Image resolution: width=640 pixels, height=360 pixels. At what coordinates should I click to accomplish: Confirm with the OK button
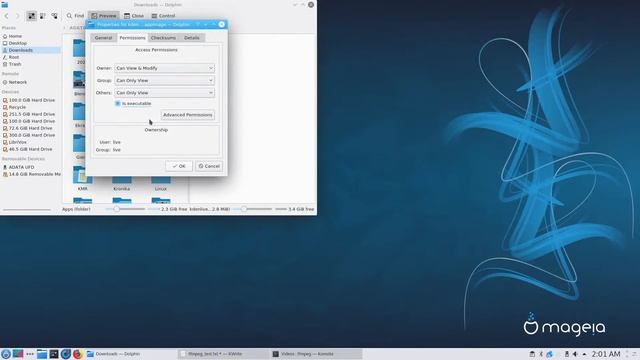[x=179, y=166]
